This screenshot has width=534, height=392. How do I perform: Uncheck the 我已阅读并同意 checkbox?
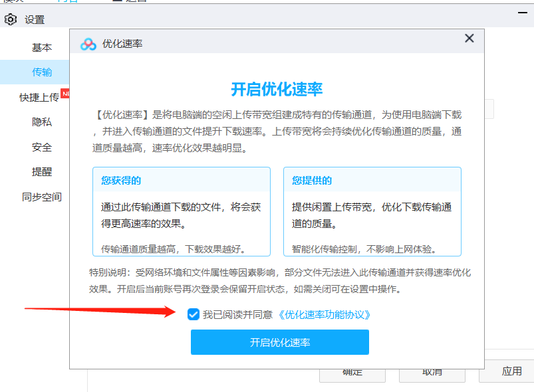point(194,314)
